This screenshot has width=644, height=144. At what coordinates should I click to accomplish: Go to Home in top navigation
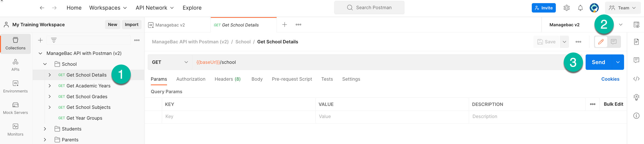pyautogui.click(x=74, y=8)
